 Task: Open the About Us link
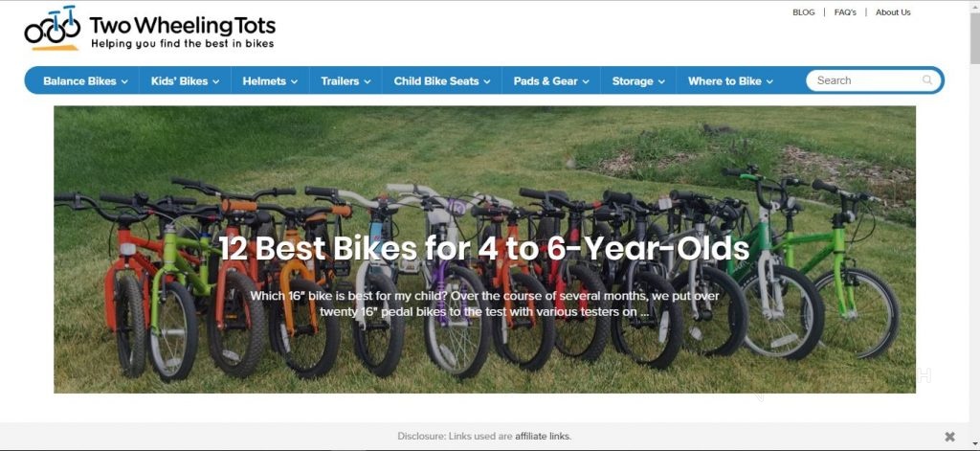pyautogui.click(x=893, y=11)
